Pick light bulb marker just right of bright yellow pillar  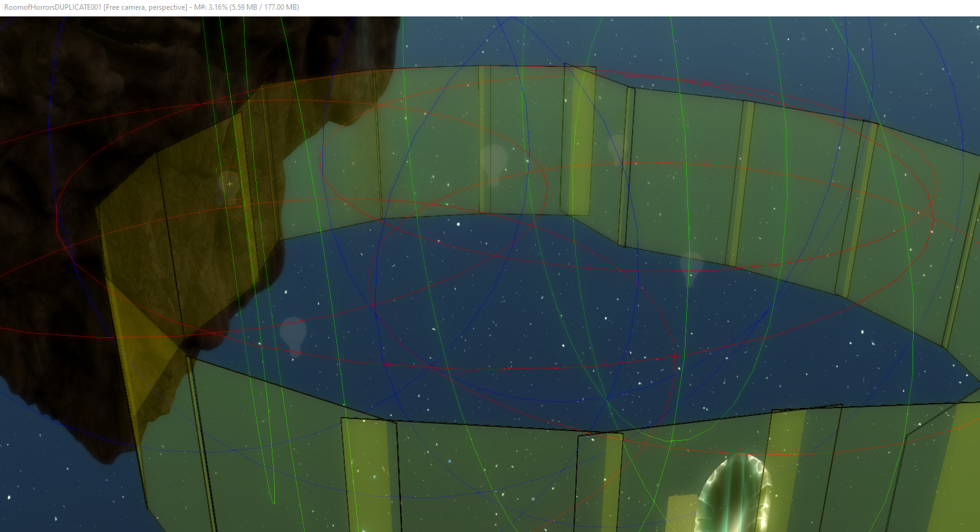(x=617, y=149)
